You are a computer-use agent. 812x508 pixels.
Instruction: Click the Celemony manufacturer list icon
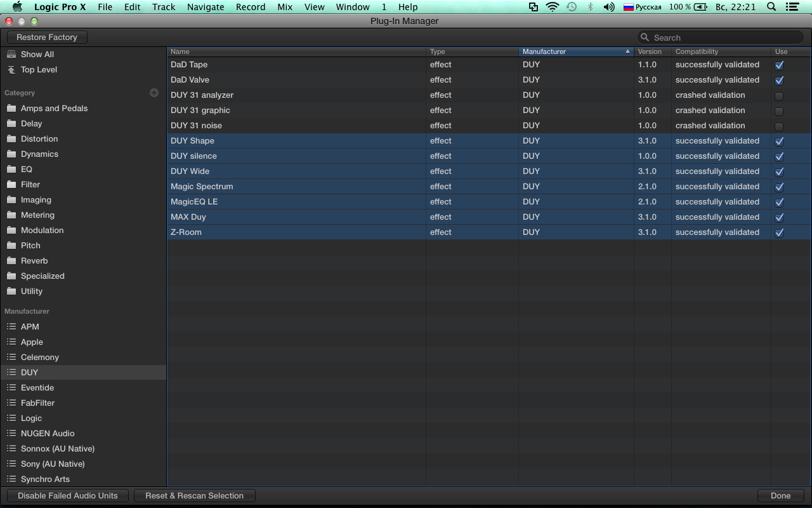11,358
